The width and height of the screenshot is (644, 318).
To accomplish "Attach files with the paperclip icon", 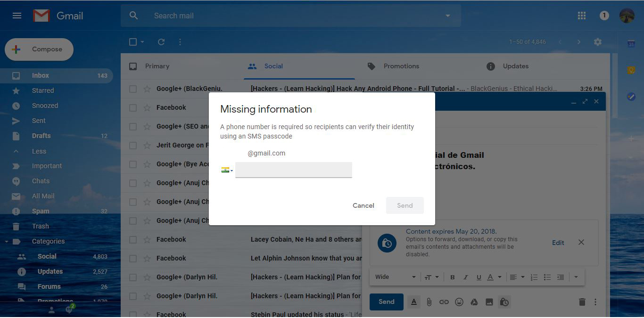I will [x=429, y=302].
